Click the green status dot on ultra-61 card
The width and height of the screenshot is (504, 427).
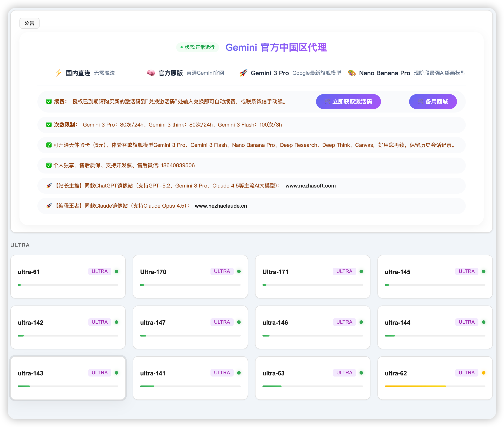pyautogui.click(x=116, y=271)
